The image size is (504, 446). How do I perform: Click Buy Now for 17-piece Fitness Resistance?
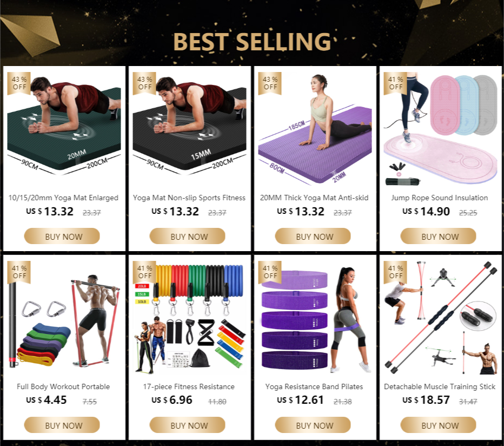tap(188, 425)
